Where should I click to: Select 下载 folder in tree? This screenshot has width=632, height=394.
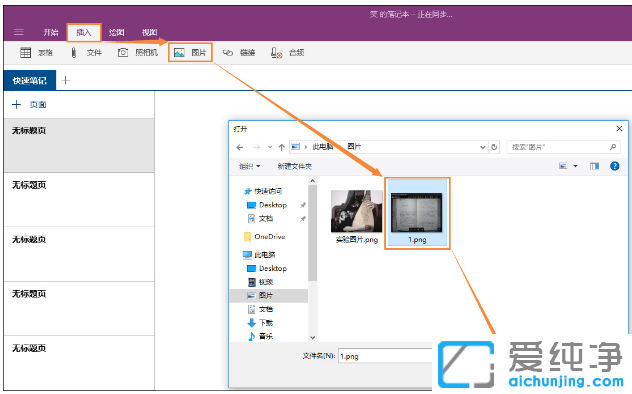coord(260,323)
